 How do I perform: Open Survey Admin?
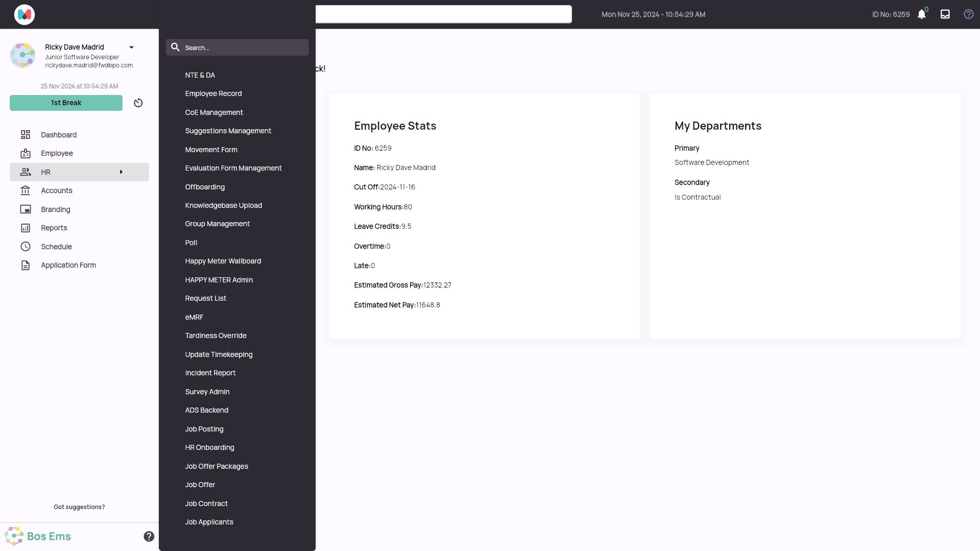point(207,392)
